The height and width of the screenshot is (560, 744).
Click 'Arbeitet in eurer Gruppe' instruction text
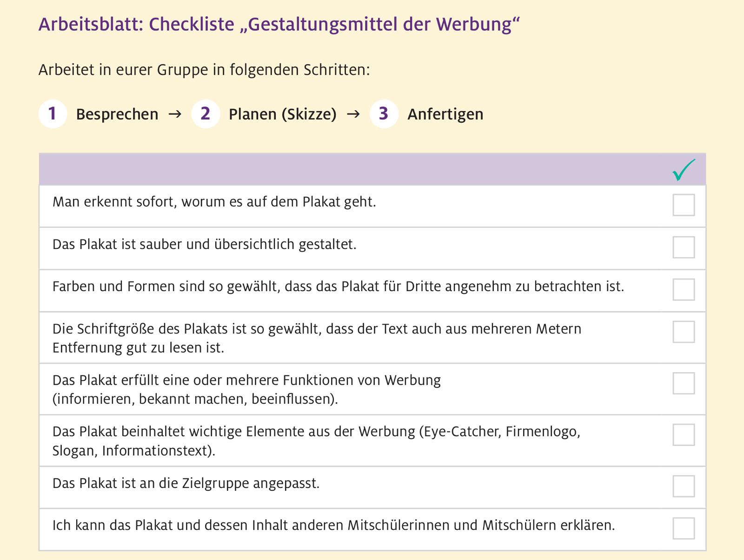click(x=204, y=70)
